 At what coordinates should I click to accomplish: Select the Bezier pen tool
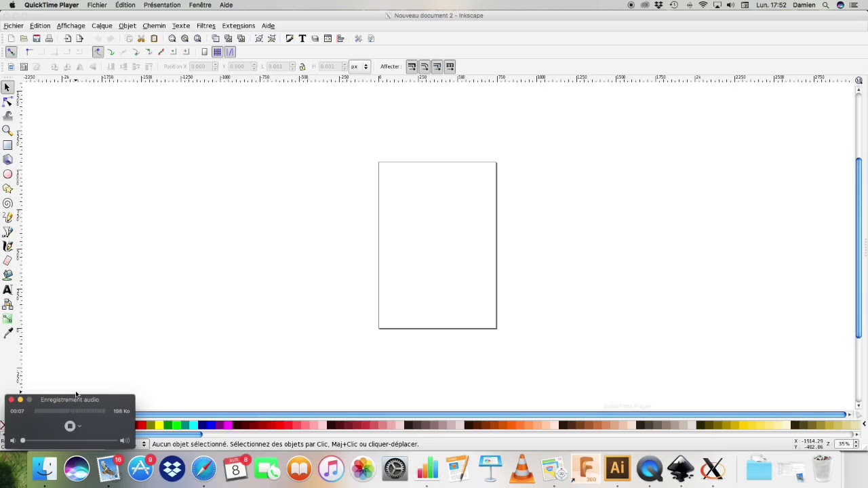click(x=7, y=232)
